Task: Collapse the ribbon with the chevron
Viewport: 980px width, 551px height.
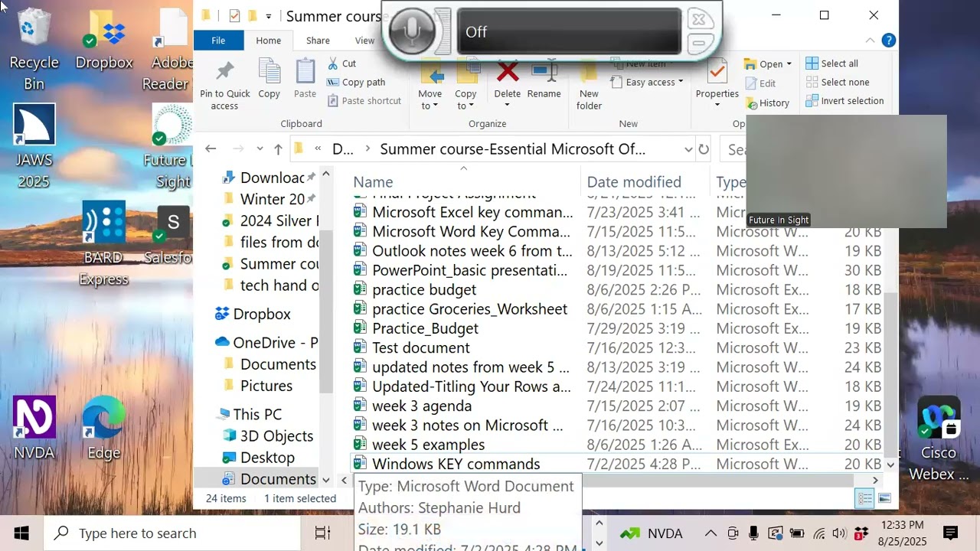Action: tap(870, 41)
